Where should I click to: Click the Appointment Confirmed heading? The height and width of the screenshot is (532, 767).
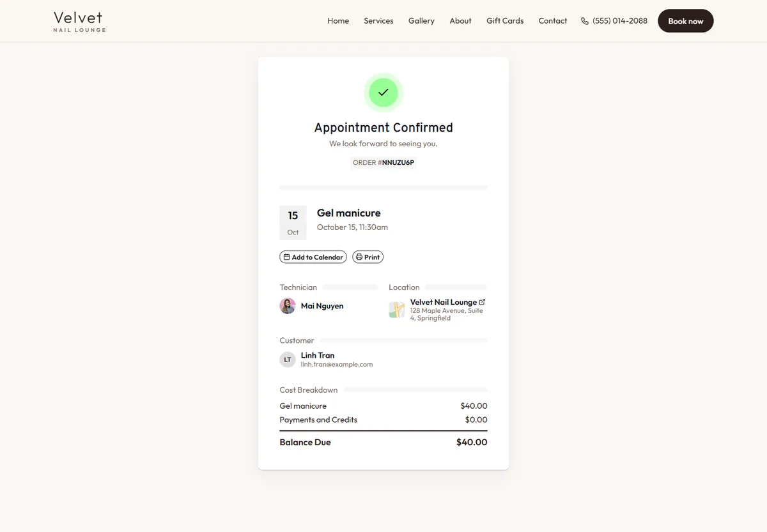point(383,128)
